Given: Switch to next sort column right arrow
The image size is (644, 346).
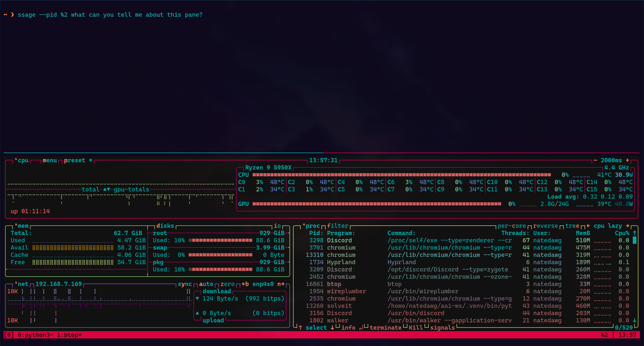Looking at the screenshot, I should pyautogui.click(x=628, y=226).
